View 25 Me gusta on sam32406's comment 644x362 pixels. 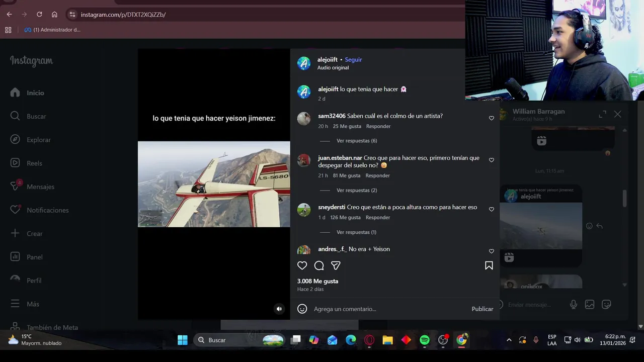coord(347,126)
